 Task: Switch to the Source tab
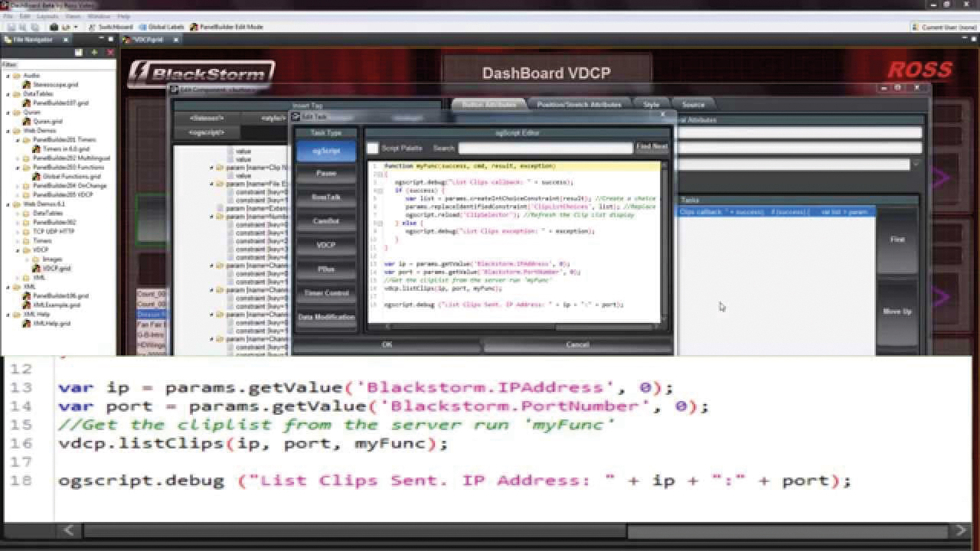(x=693, y=104)
